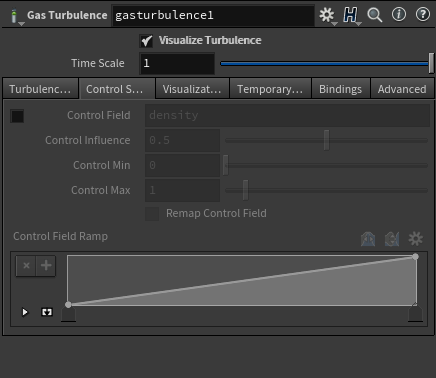436x378 pixels.
Task: Click the Time Scale slider track
Action: pos(324,63)
